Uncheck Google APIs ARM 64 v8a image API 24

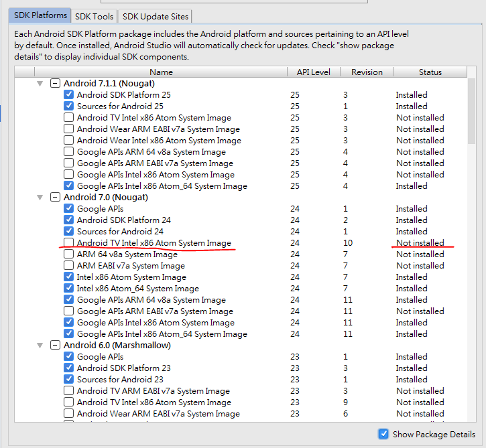tap(68, 299)
